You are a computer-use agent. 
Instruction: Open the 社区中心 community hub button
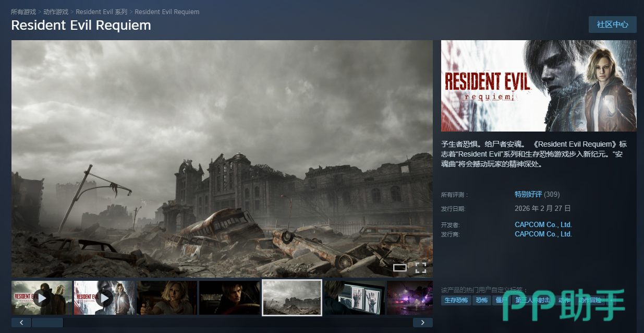tap(612, 25)
